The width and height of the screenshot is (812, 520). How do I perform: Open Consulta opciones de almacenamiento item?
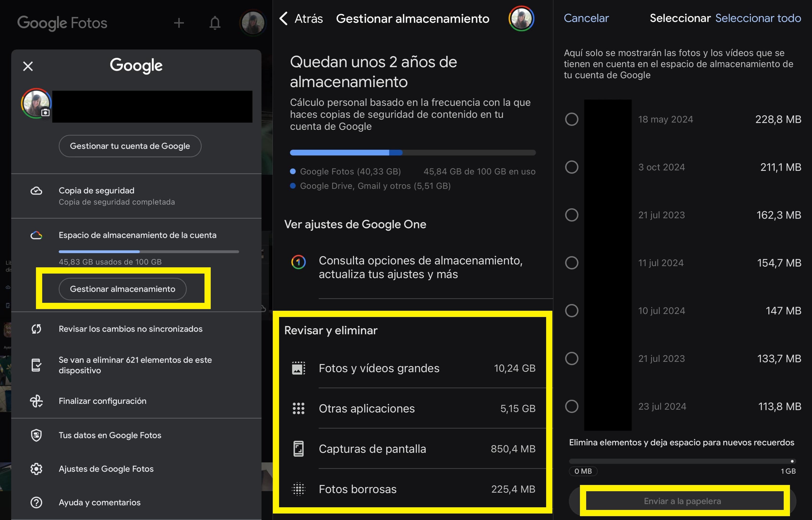pyautogui.click(x=413, y=267)
